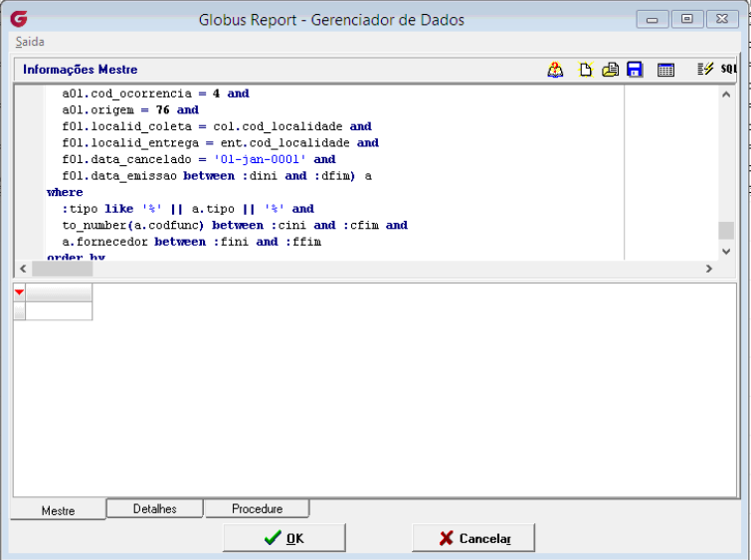Save the query with floppy icon
Screen dimensions: 751x560
click(635, 70)
